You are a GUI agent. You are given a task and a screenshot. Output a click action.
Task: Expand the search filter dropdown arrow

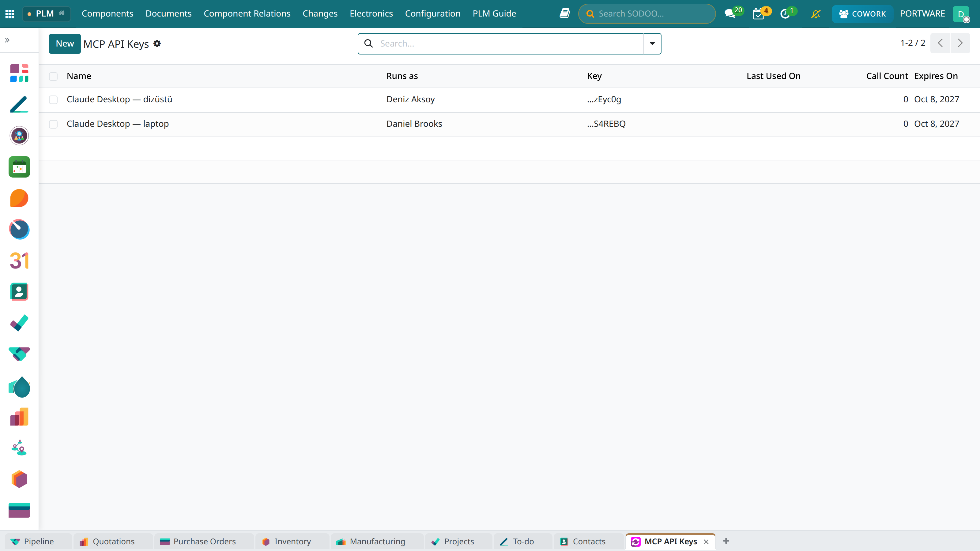tap(652, 44)
